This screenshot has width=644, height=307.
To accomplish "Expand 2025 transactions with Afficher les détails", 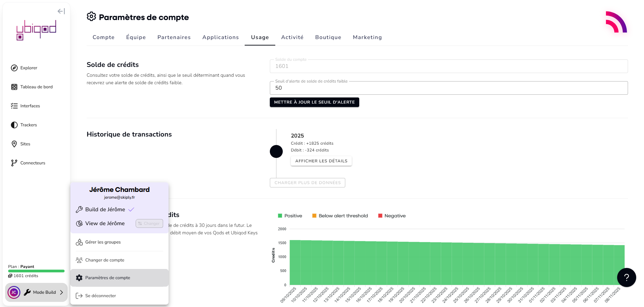I will coord(321,161).
